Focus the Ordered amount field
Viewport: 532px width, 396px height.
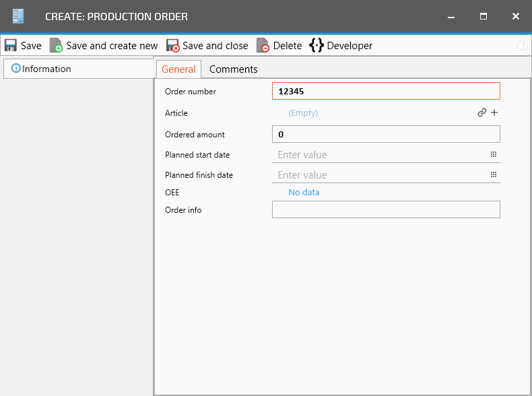click(x=385, y=135)
